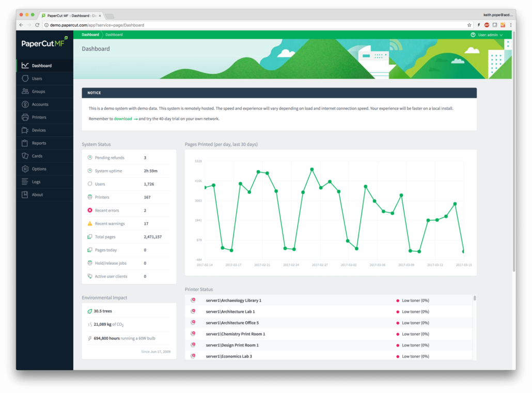Click the Groups icon in sidebar

coord(25,92)
